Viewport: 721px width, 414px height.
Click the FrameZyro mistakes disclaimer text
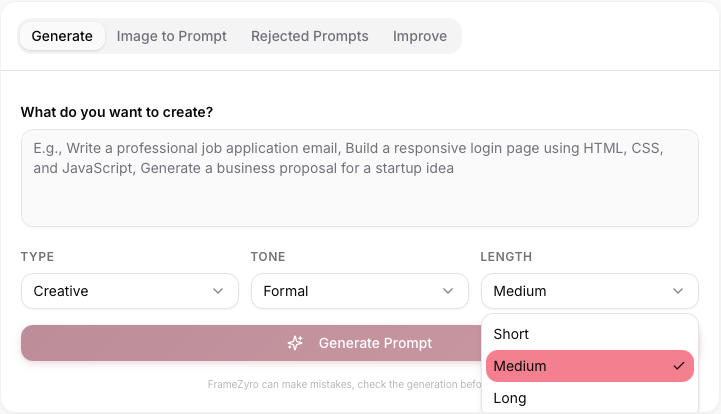click(344, 385)
